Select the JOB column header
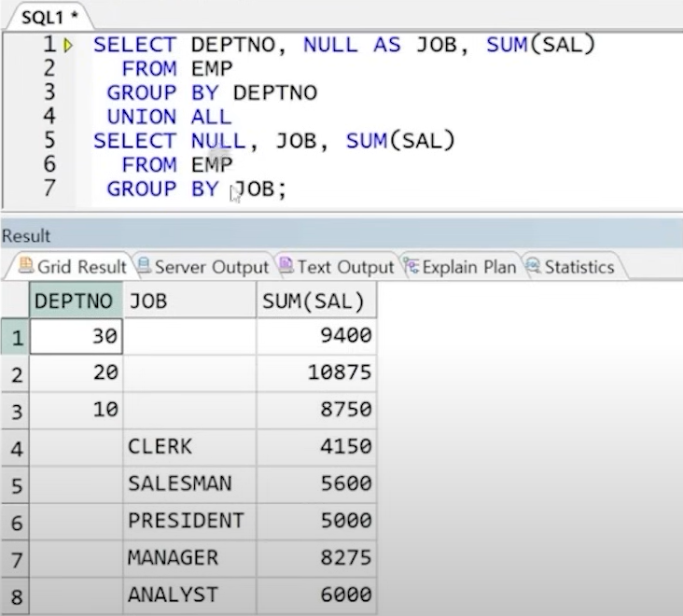The image size is (683, 616). (190, 301)
